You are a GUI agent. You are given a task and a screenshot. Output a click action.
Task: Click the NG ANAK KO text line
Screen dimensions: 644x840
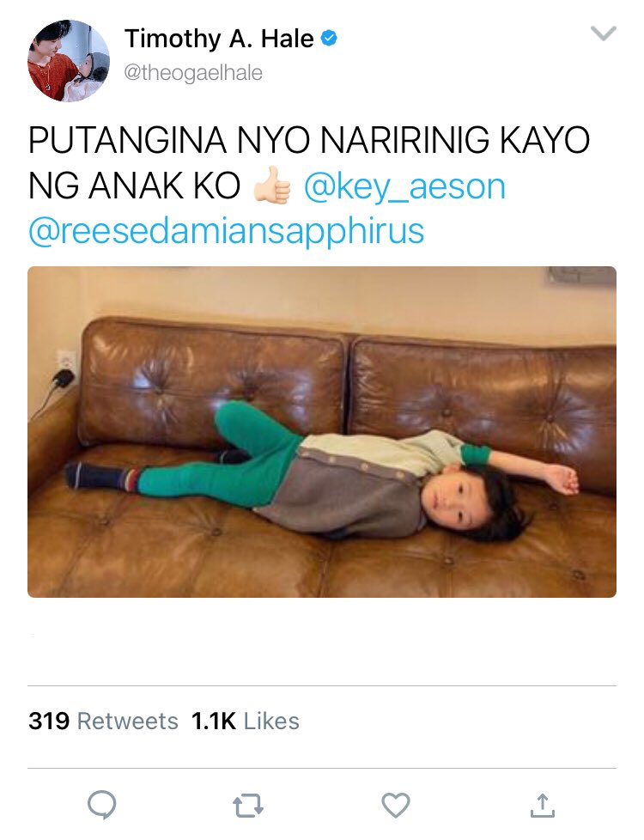click(134, 186)
